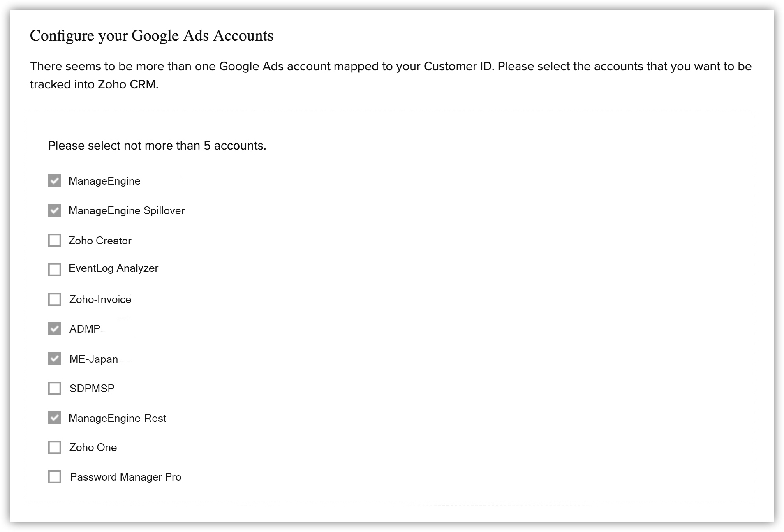Click the Zoho One account label
784x532 pixels.
pos(93,448)
